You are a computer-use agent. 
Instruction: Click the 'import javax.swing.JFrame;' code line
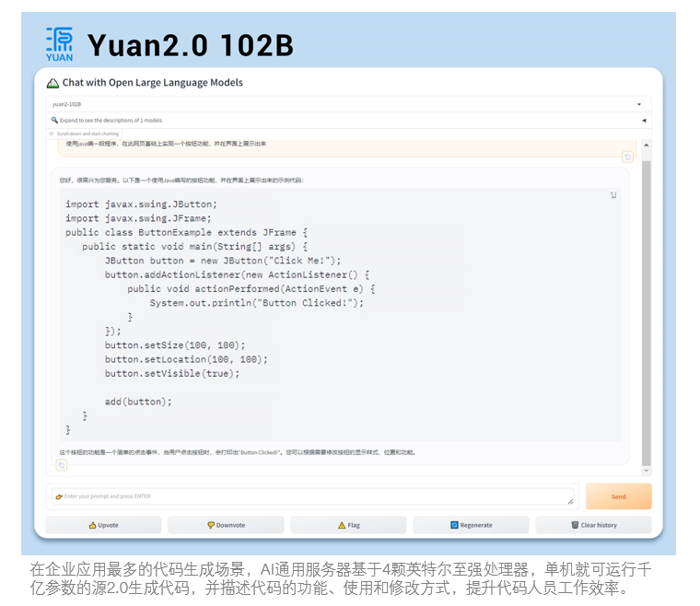coord(138,218)
